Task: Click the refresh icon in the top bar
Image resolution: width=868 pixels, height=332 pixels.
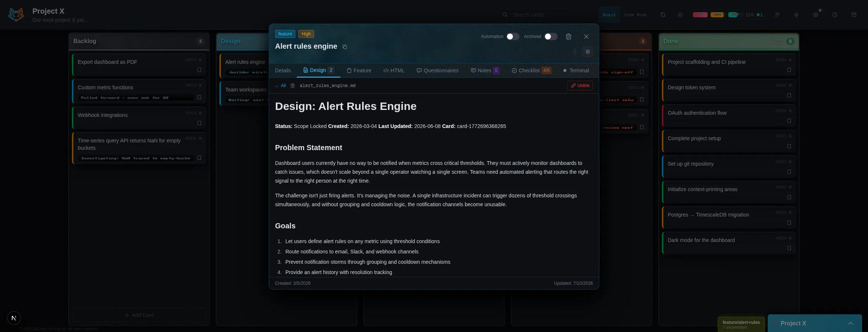Action: (663, 15)
